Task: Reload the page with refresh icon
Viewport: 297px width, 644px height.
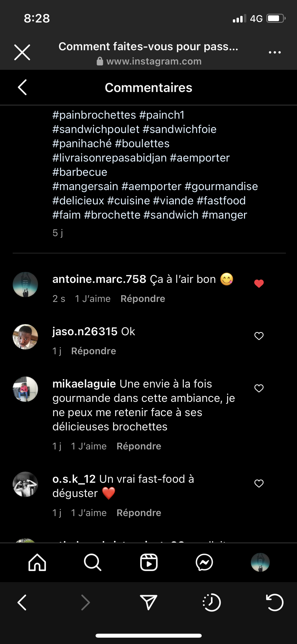Action: click(275, 602)
